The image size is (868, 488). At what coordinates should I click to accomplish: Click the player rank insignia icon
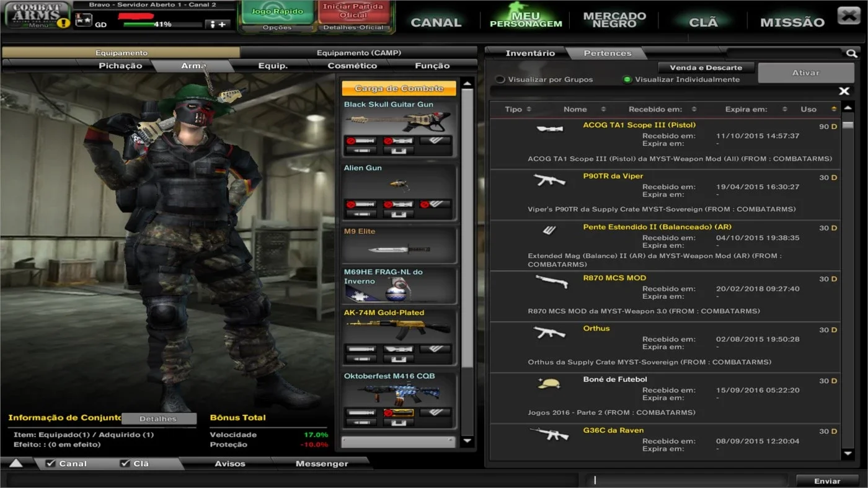tap(83, 20)
